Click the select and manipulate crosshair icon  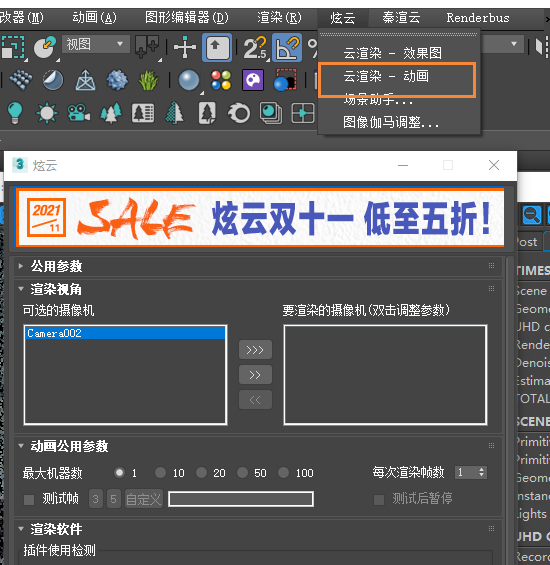point(185,47)
